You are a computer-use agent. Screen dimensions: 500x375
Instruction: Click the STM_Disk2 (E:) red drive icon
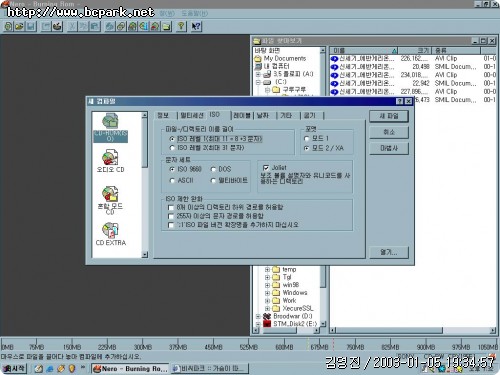point(267,324)
